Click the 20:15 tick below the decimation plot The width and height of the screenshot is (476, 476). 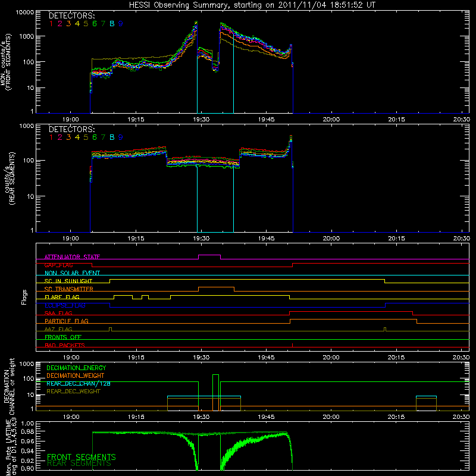point(396,417)
